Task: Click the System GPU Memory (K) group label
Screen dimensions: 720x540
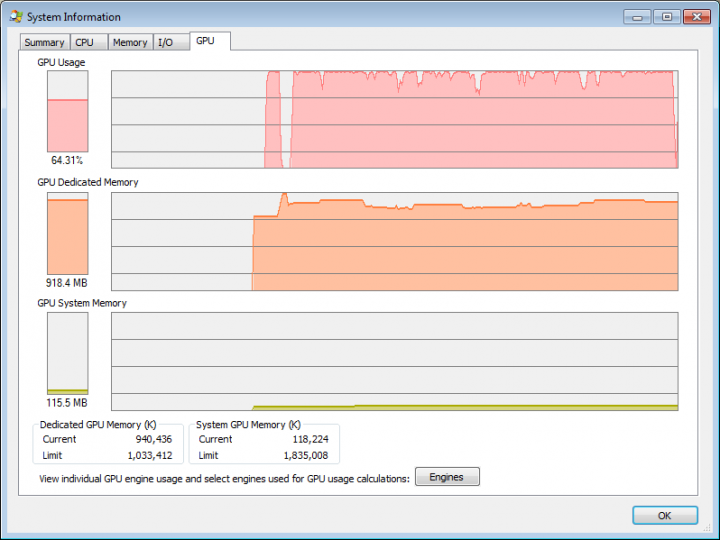Action: click(x=248, y=425)
